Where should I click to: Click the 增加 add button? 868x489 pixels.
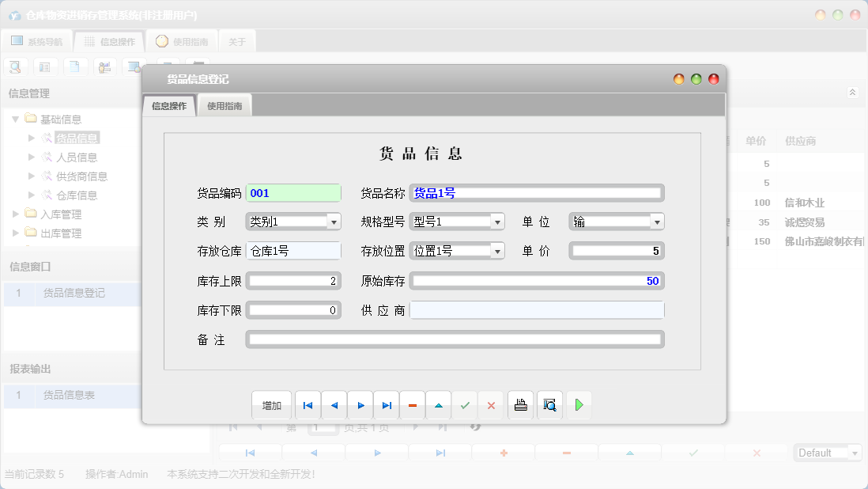tap(271, 404)
